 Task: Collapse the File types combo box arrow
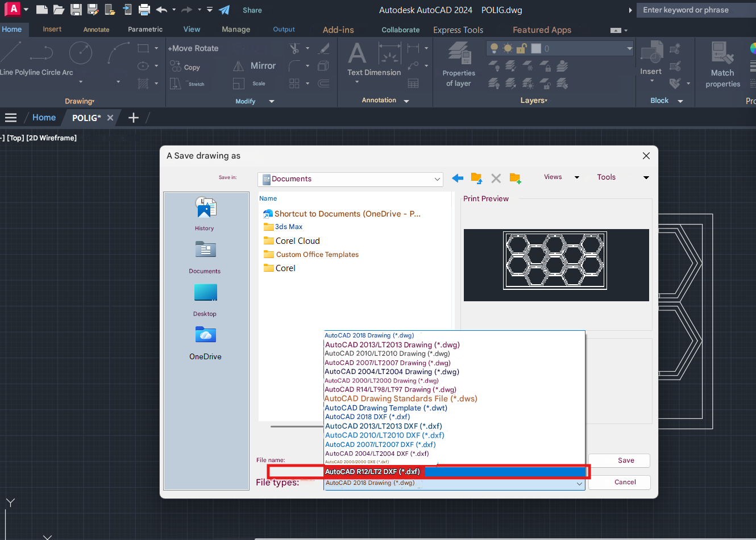(x=579, y=484)
